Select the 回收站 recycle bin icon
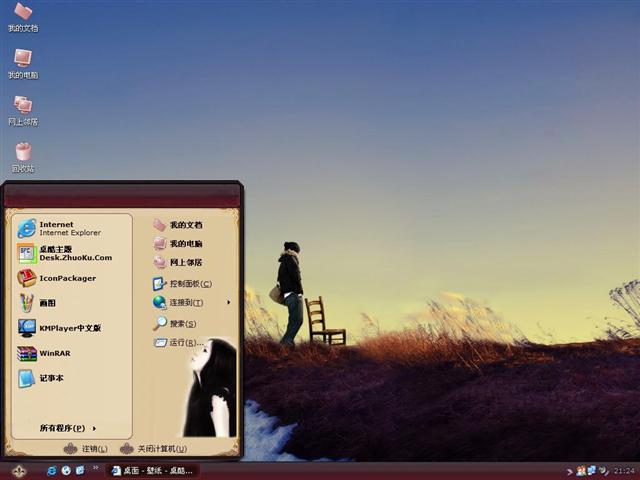The height and width of the screenshot is (480, 640). point(23,158)
